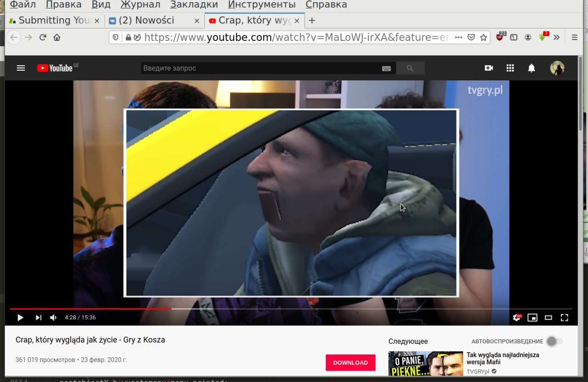Screen dimensions: 588x382
Task: Play the video
Action: coord(20,317)
